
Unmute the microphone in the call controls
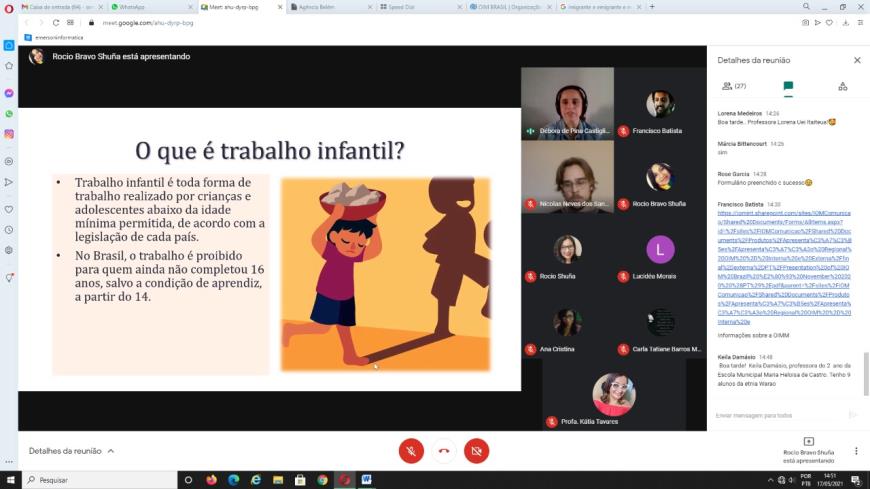point(411,450)
